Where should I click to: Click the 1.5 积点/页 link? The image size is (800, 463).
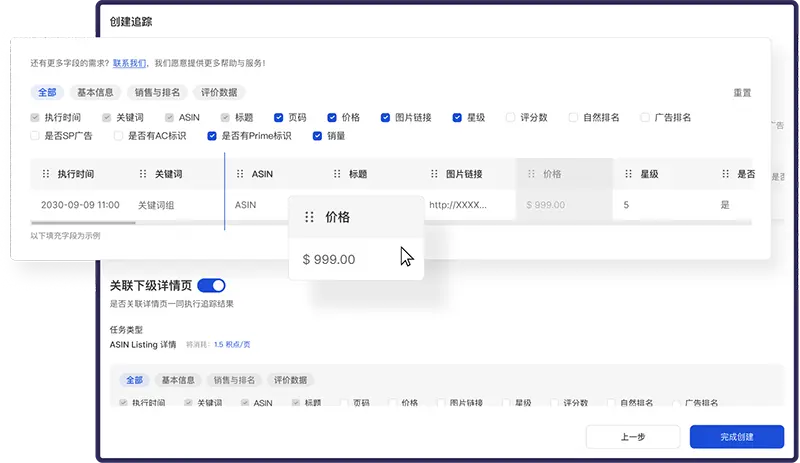click(232, 345)
